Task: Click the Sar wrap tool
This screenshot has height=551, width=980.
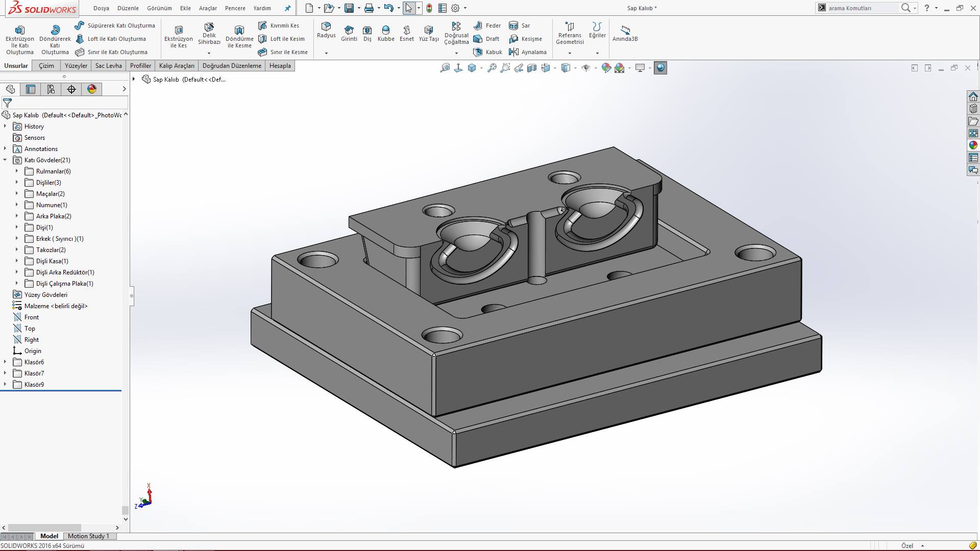Action: [x=520, y=26]
